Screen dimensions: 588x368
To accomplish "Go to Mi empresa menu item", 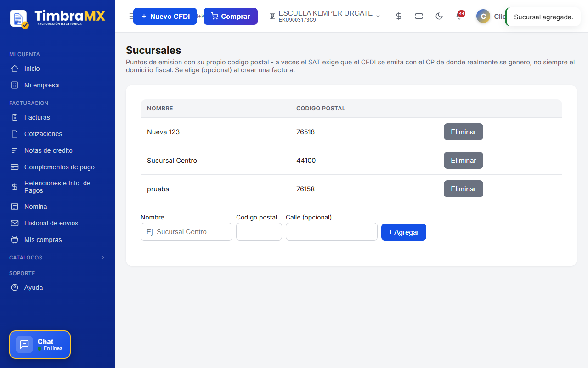I will pyautogui.click(x=57, y=85).
